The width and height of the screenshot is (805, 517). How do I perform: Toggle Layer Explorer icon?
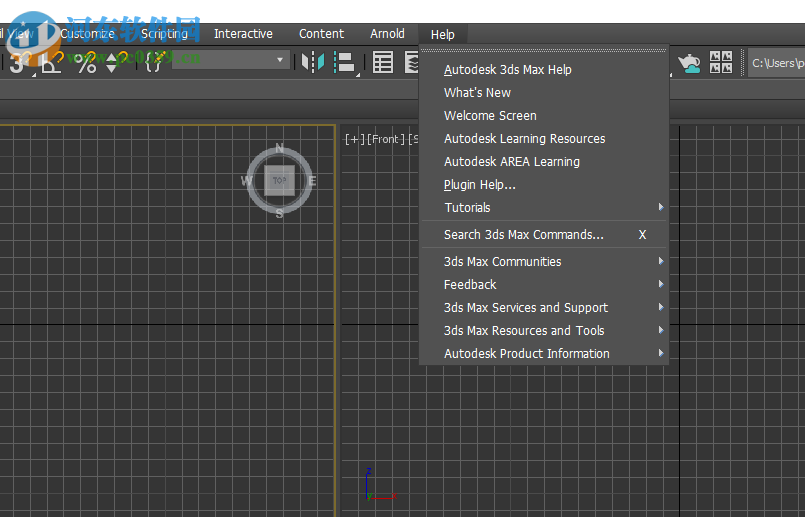412,63
